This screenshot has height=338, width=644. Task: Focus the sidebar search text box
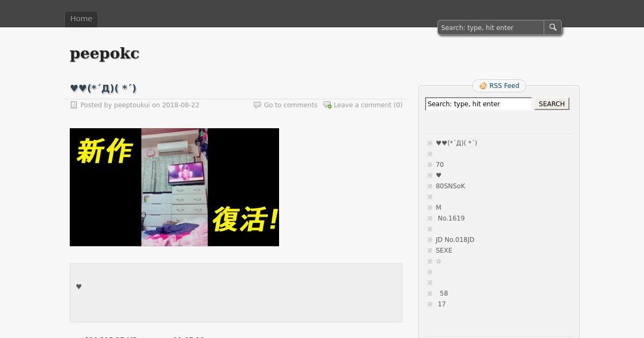[x=478, y=104]
